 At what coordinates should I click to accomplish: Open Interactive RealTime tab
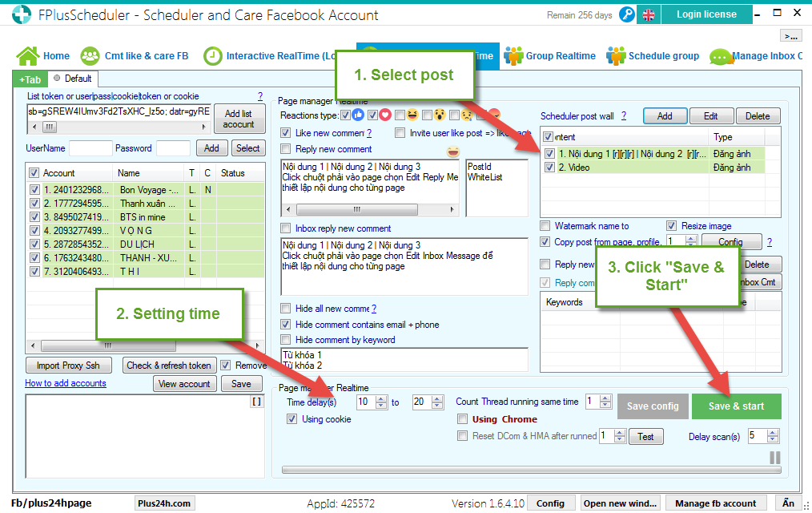click(x=269, y=56)
